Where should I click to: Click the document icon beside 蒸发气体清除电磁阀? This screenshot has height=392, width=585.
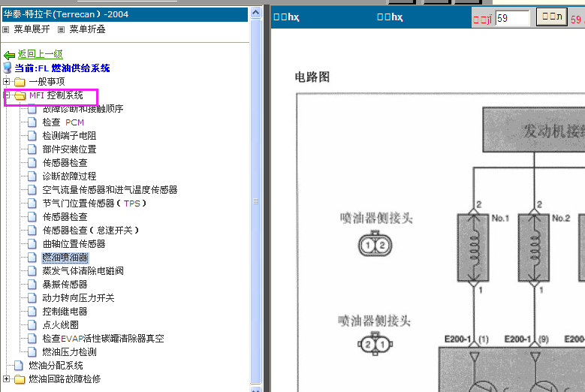coord(32,271)
